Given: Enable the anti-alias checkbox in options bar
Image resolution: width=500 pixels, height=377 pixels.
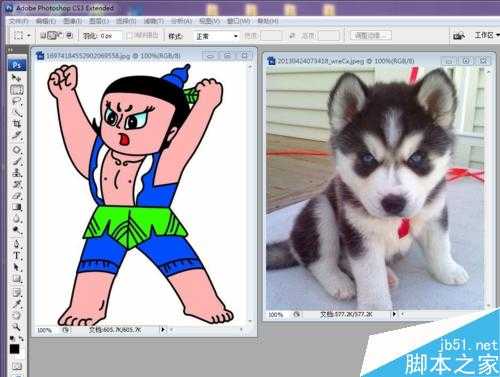Looking at the screenshot, I should pos(130,36).
